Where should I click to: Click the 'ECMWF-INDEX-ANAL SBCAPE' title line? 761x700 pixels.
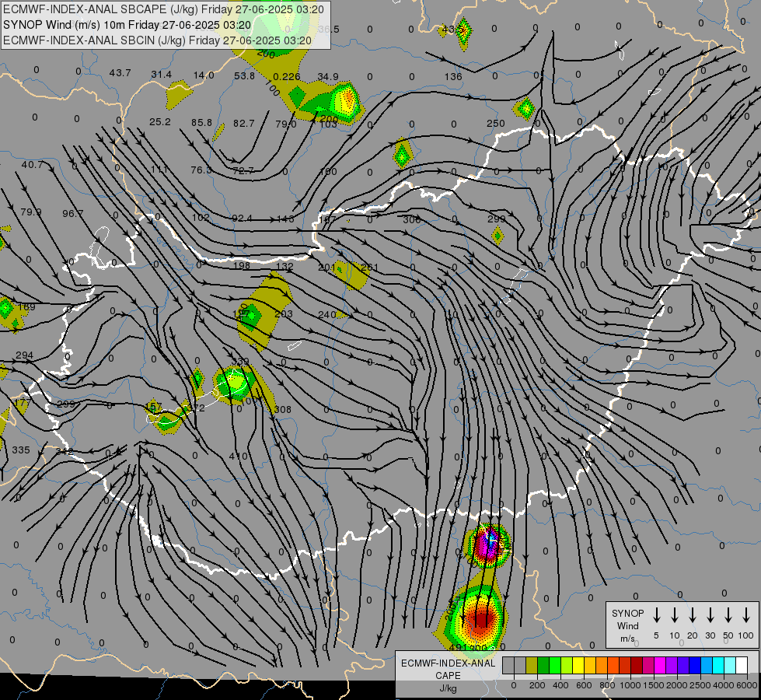click(x=163, y=9)
